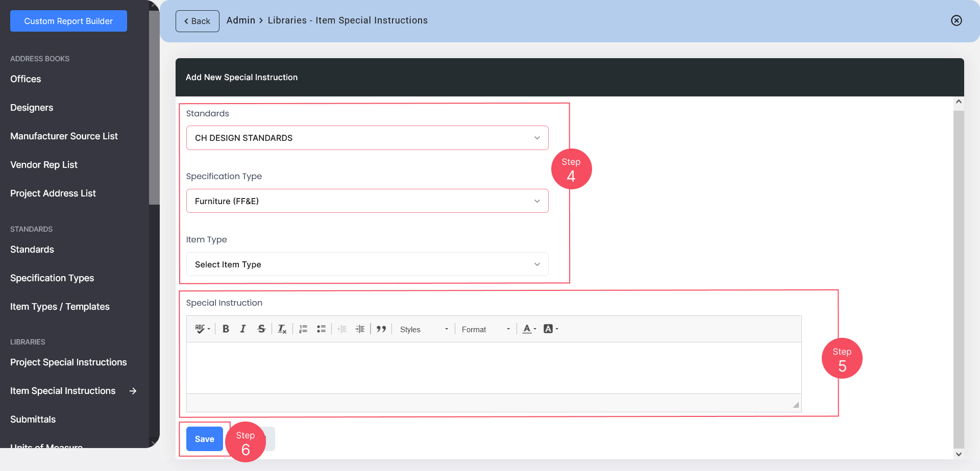Open Vendor Rep List
The width and height of the screenshot is (980, 471).
(x=44, y=165)
